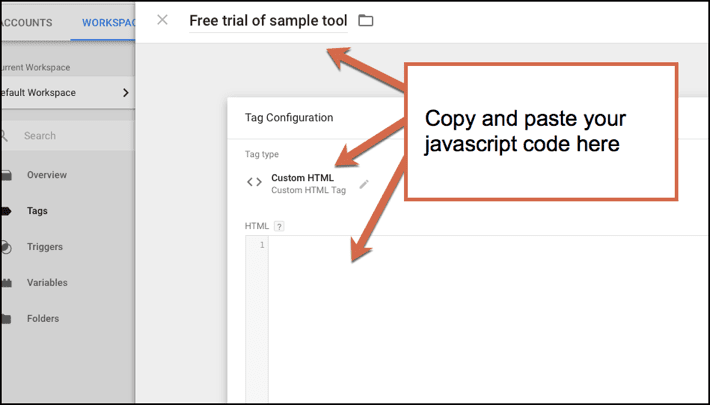Click the Triggers icon in the sidebar
The height and width of the screenshot is (405, 710).
click(x=6, y=247)
